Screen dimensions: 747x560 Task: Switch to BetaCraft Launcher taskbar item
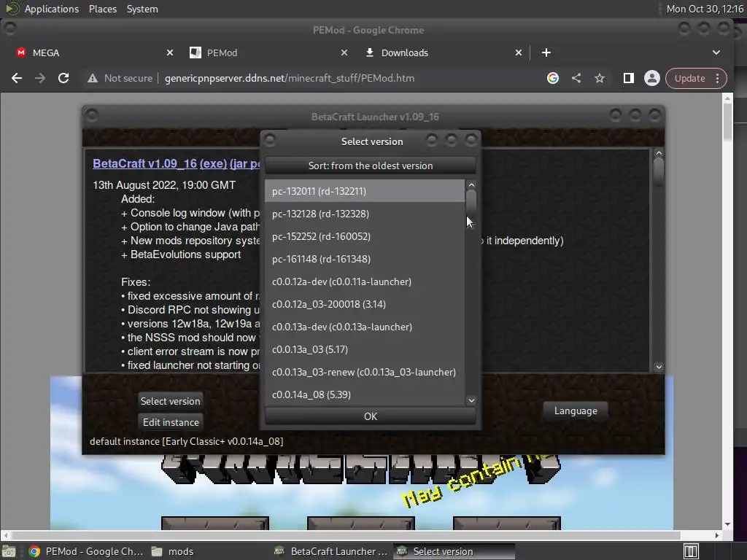point(332,551)
